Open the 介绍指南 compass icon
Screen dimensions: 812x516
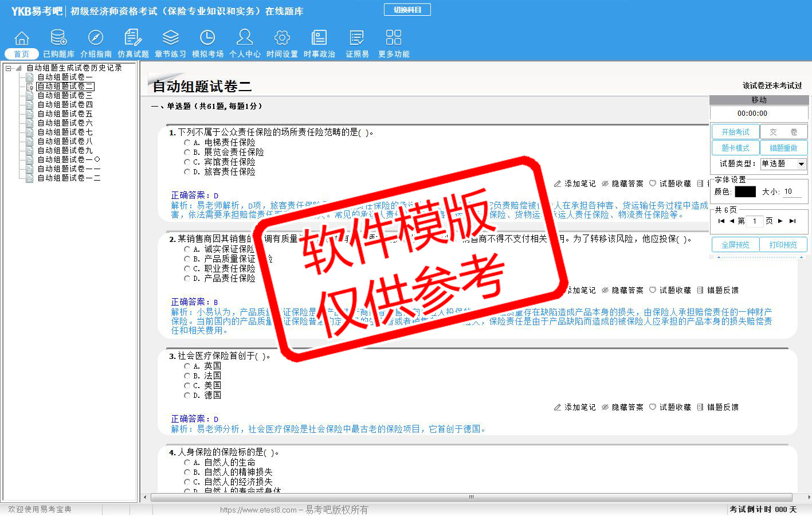(x=96, y=38)
